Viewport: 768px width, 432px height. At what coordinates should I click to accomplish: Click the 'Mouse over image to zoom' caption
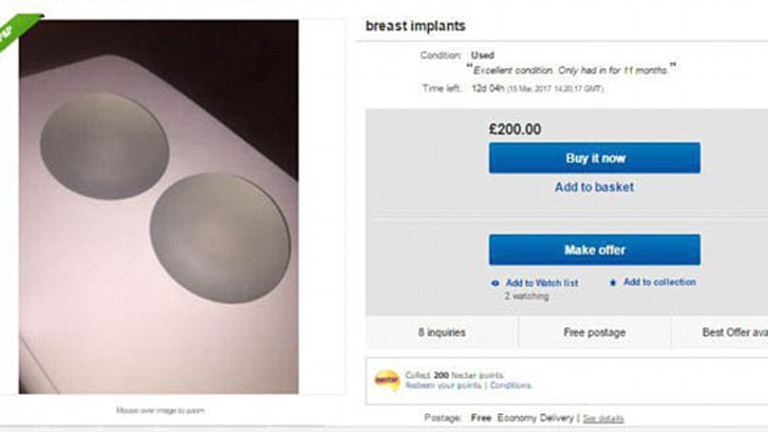(x=159, y=411)
